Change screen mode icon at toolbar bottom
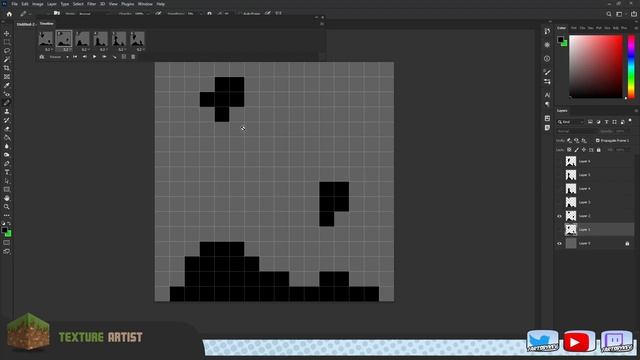640x360 pixels. click(x=7, y=251)
